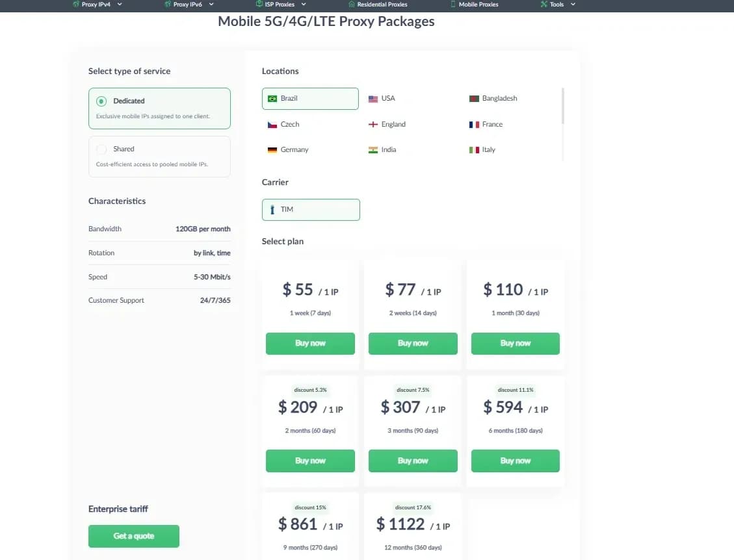Click Get a quote button
734x560 pixels.
click(x=133, y=536)
